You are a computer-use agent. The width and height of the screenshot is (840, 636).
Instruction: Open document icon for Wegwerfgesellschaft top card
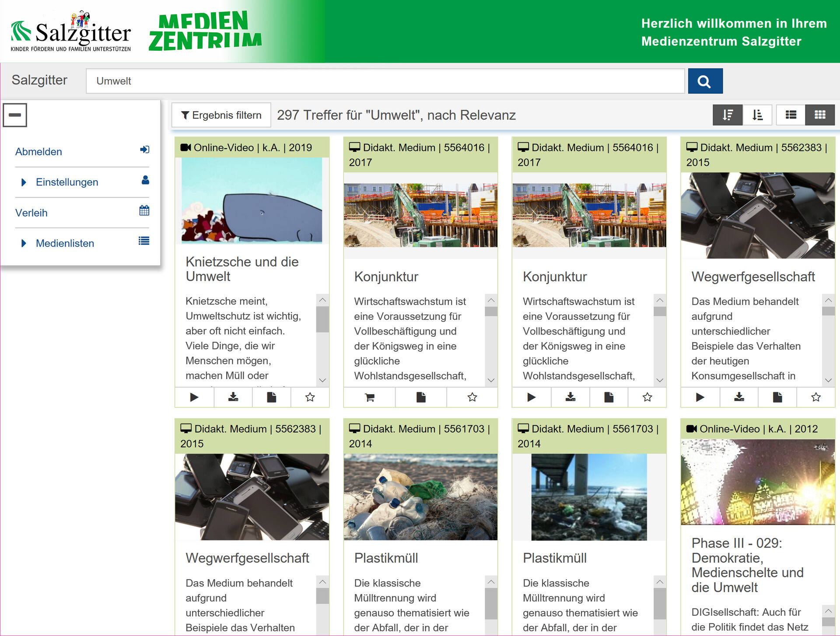777,397
